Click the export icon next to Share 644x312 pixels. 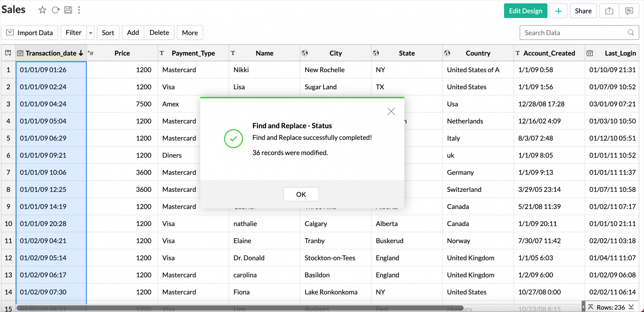point(609,11)
